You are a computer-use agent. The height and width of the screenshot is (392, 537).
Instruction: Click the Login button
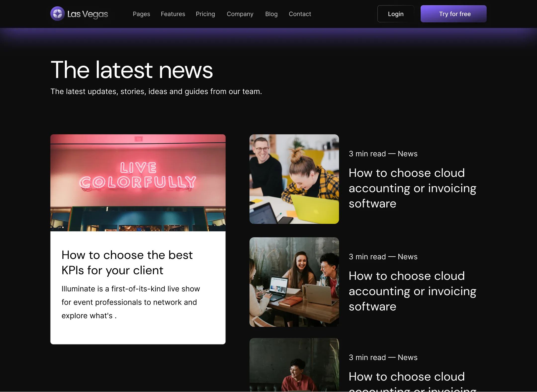(x=396, y=14)
